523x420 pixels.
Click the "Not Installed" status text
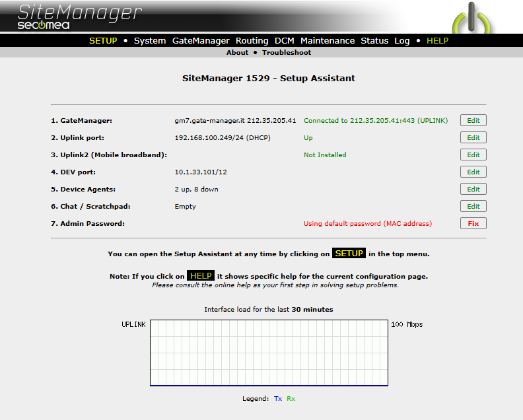point(325,155)
